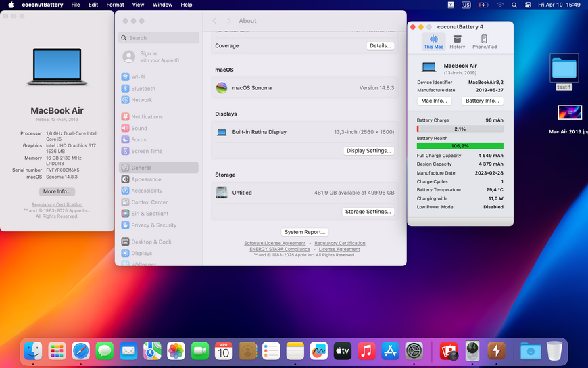Go back using About pane back chevron
The height and width of the screenshot is (368, 588).
[214, 21]
